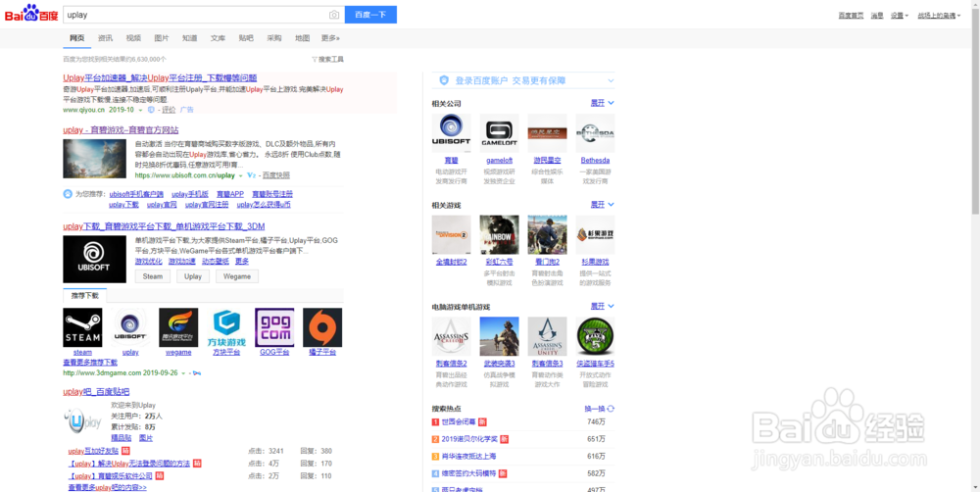This screenshot has height=492, width=980.
Task: Open the Origin 橘子平台 icon
Action: click(322, 327)
